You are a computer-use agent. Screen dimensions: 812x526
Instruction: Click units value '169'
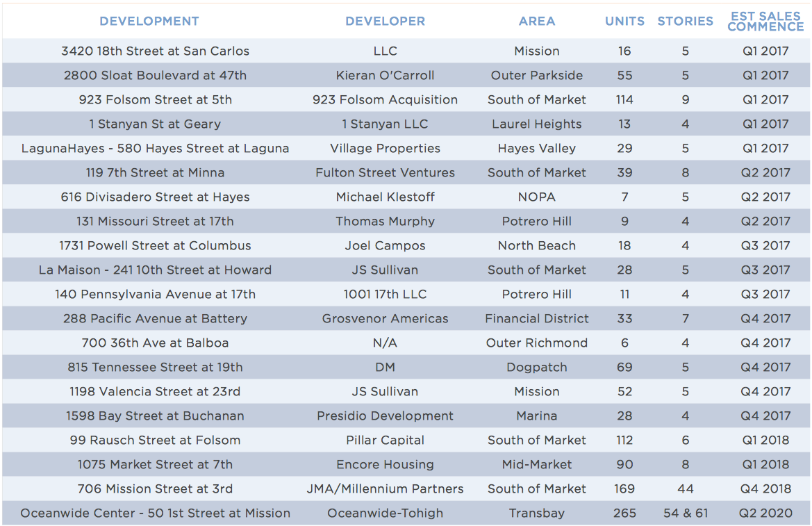pos(624,489)
